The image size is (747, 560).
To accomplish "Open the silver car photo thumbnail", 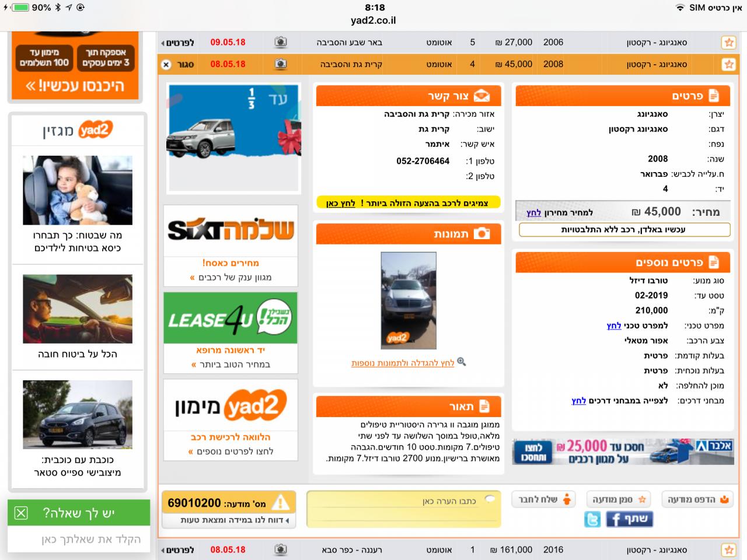I will (409, 300).
